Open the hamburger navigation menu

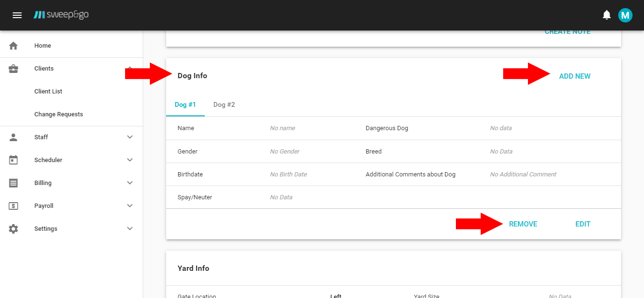17,15
